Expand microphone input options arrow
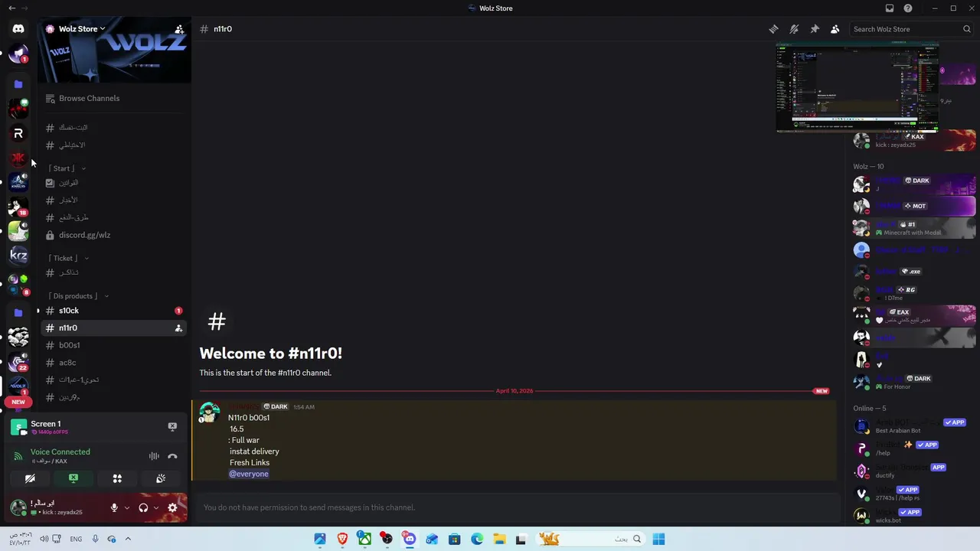 (x=126, y=507)
